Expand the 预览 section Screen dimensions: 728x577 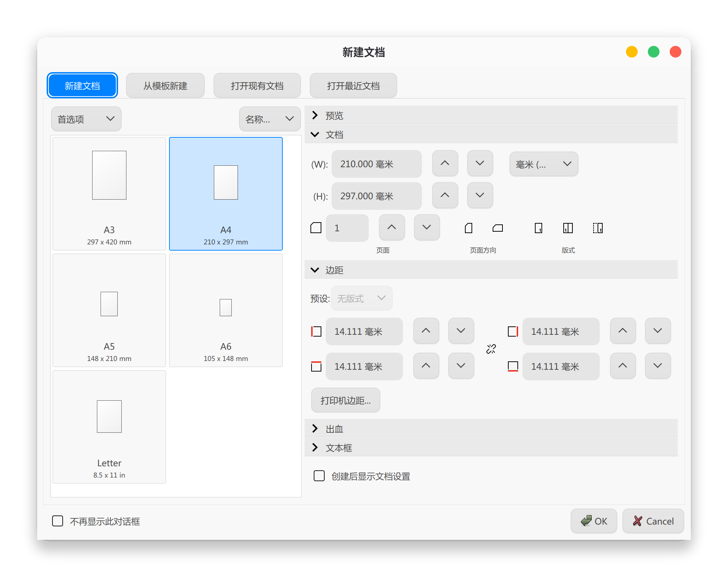point(491,115)
